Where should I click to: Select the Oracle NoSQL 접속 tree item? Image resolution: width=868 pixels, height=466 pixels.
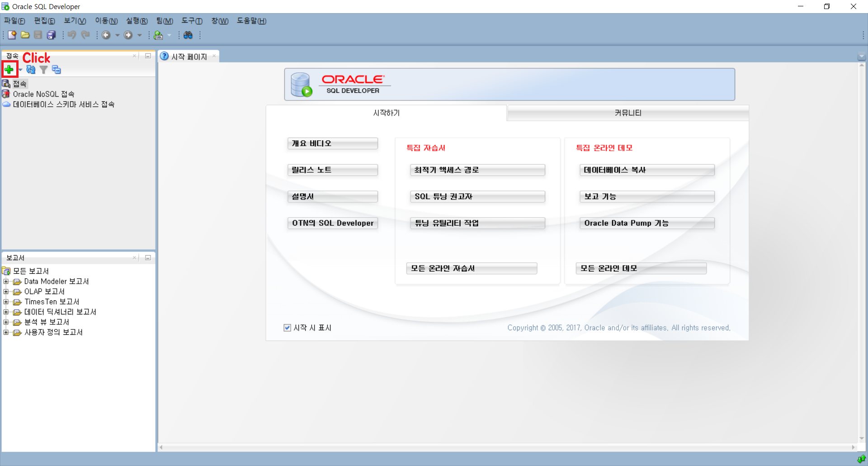click(x=43, y=94)
